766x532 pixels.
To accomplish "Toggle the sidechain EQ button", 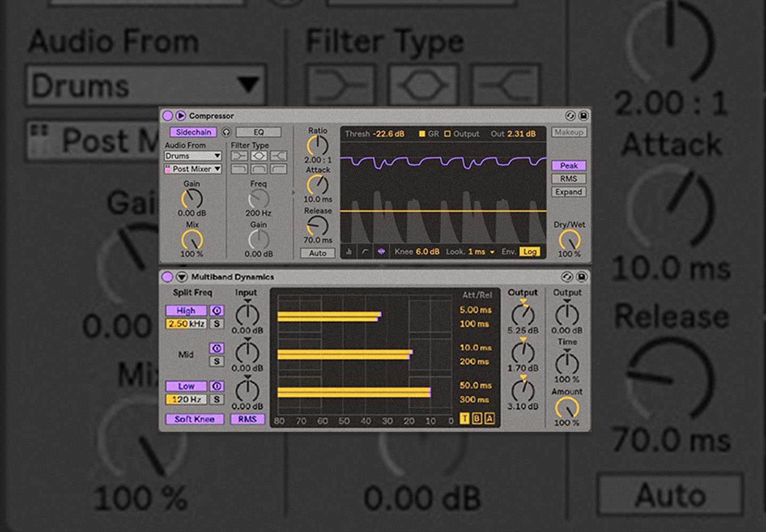I will tap(259, 132).
